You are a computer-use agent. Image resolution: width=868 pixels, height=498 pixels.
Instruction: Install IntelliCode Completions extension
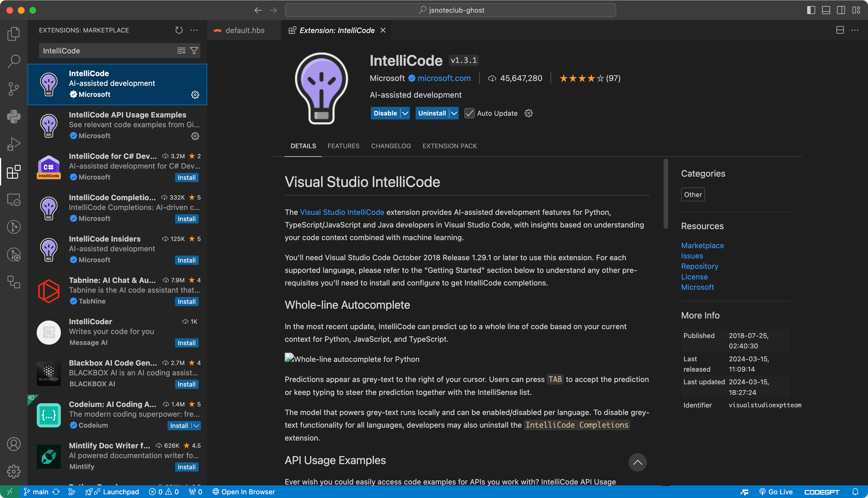tap(187, 219)
